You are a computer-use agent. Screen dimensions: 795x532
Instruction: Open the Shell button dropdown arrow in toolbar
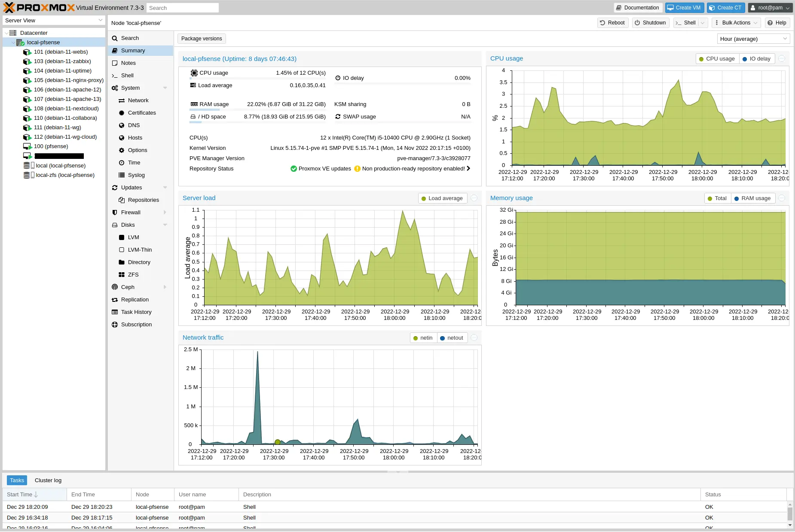pos(703,23)
